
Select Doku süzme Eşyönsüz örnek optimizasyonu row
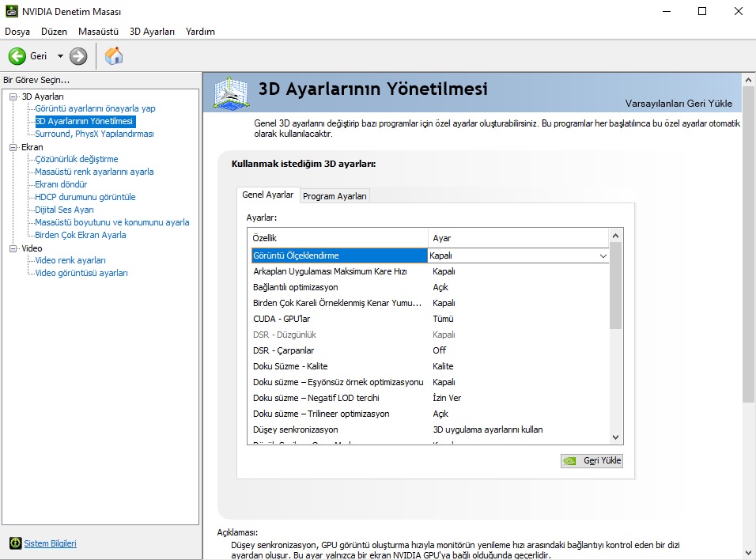tap(430, 383)
